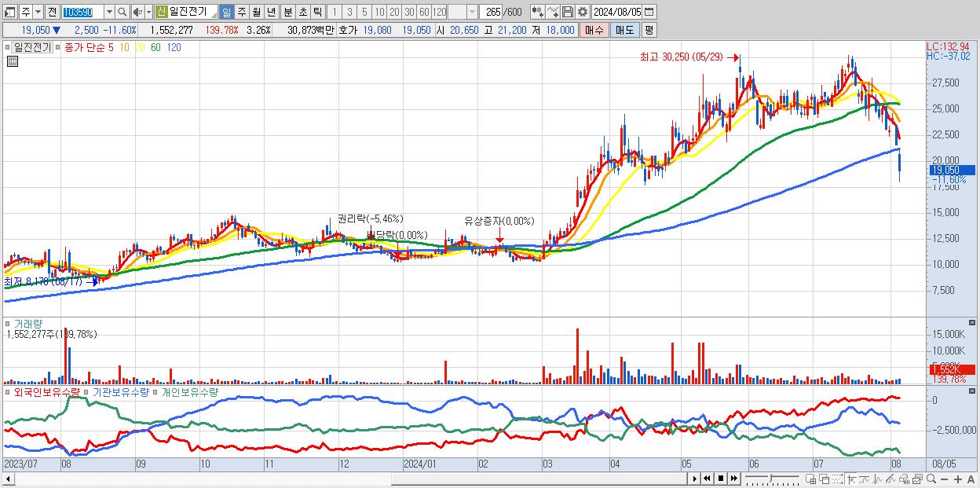Expand dropdown next to 주 button
Viewport: 980px width, 488px height.
pos(38,12)
